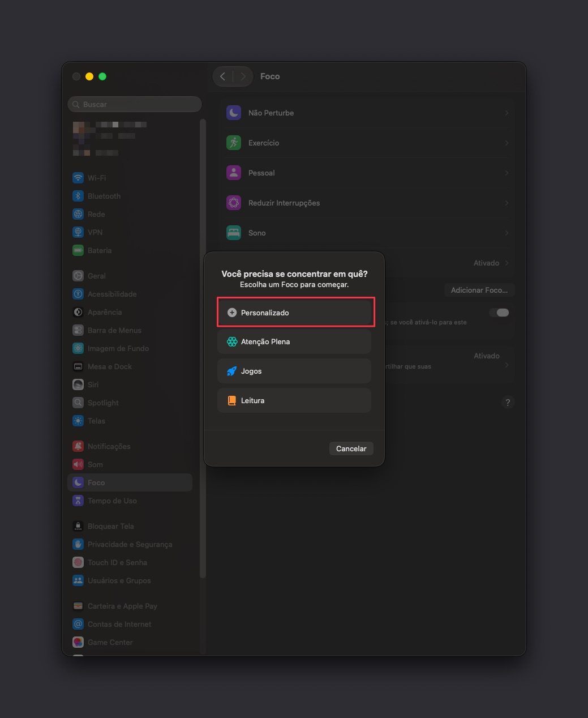The image size is (588, 718).
Task: Click the Exercício running figure icon
Action: click(x=234, y=143)
